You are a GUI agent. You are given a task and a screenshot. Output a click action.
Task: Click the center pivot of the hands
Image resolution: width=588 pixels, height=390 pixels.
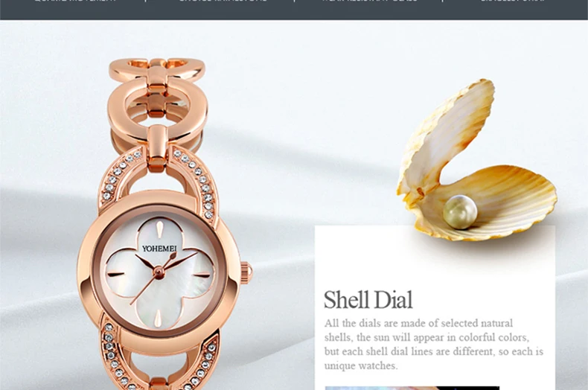coord(159,273)
